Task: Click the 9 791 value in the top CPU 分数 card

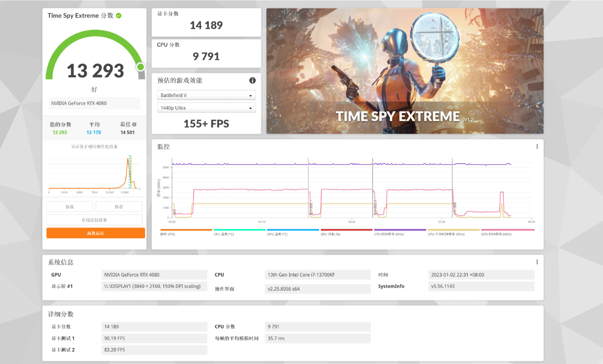Action: click(x=206, y=56)
